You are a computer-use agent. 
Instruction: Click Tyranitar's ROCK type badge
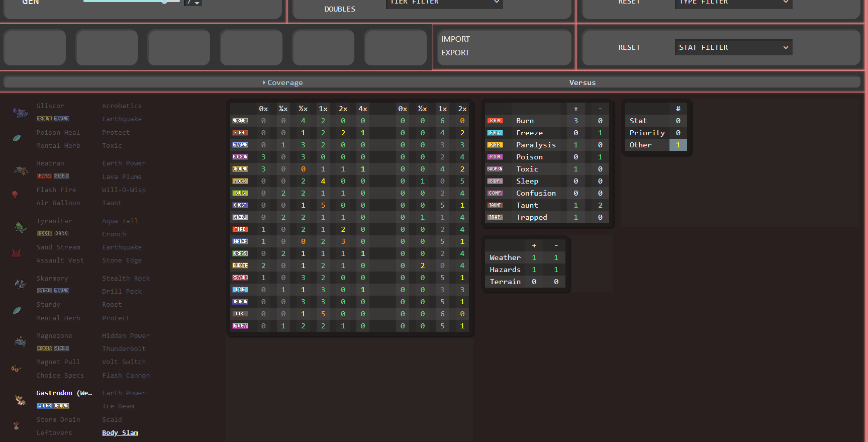click(44, 233)
